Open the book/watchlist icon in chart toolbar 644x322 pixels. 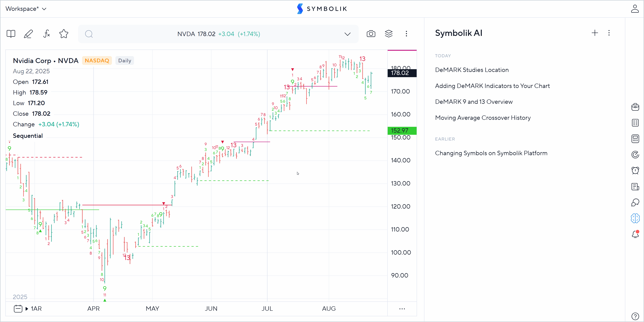coord(11,34)
